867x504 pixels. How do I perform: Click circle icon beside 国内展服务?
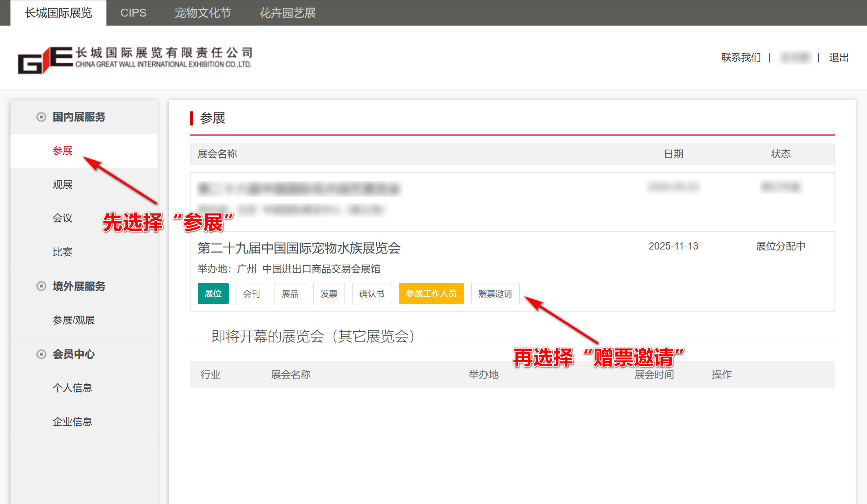pos(41,117)
